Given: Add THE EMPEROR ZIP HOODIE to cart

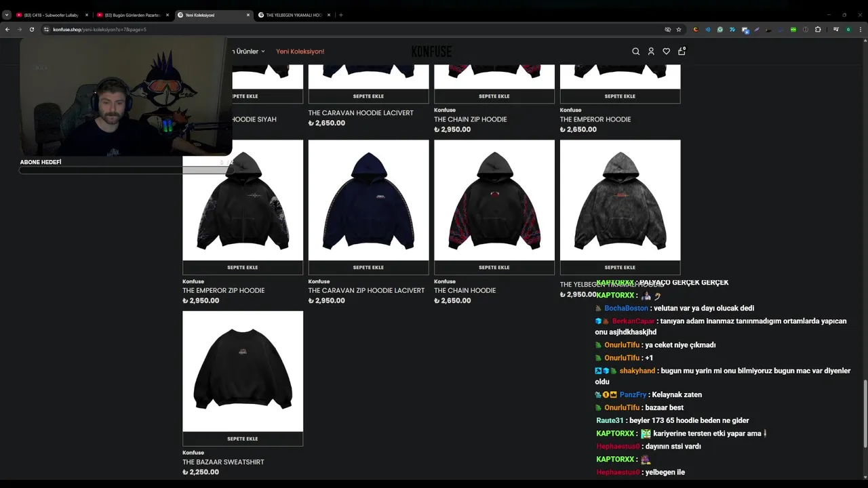Looking at the screenshot, I should [x=243, y=268].
